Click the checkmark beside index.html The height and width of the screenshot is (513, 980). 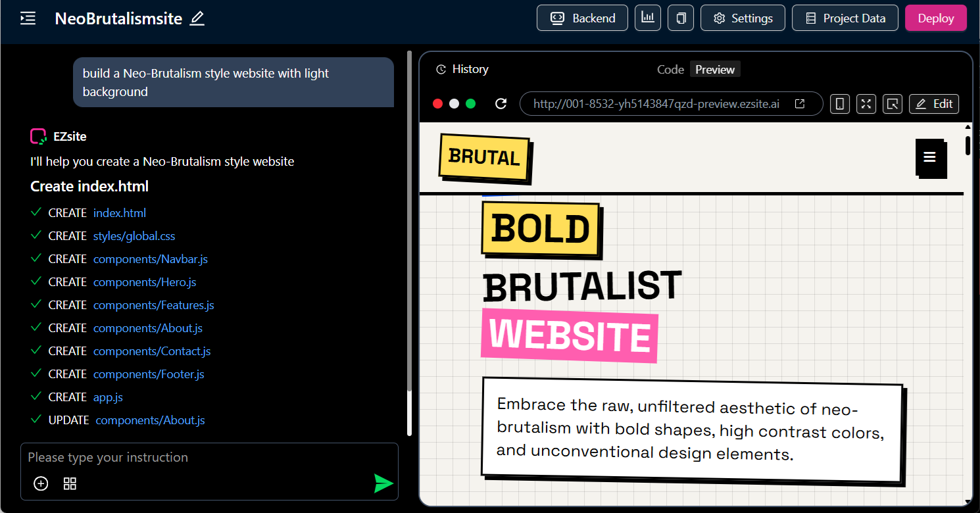tap(36, 212)
